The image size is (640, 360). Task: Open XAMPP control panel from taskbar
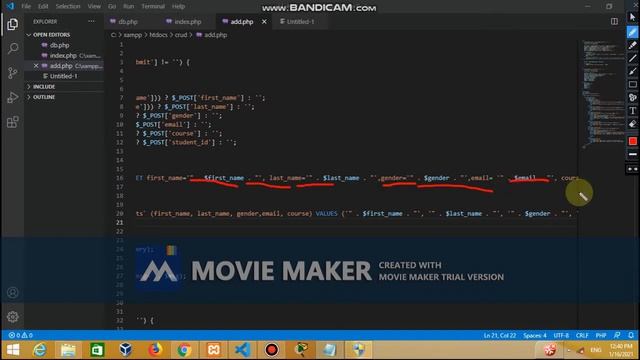pos(213,350)
